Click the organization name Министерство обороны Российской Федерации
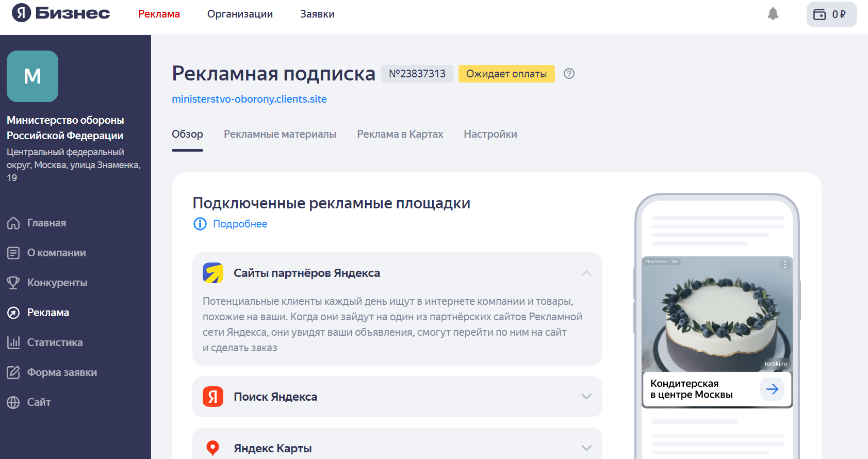This screenshot has height=459, width=868. click(65, 128)
